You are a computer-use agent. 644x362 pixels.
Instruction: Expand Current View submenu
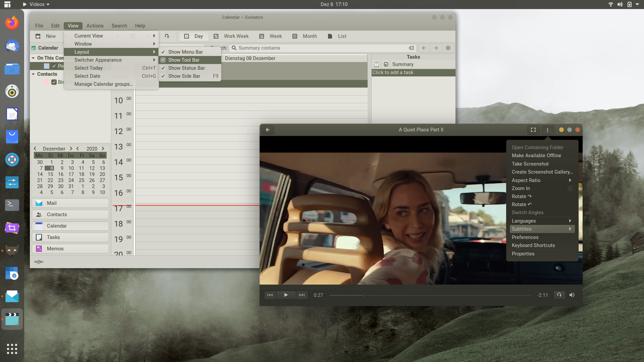pyautogui.click(x=111, y=36)
